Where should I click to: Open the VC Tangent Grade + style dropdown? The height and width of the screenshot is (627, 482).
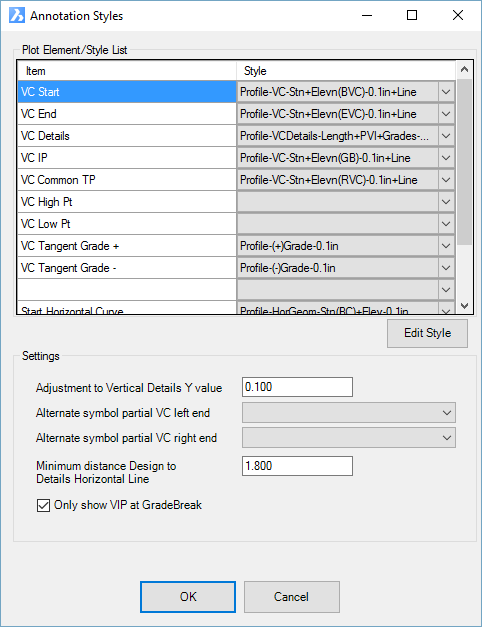tap(446, 246)
